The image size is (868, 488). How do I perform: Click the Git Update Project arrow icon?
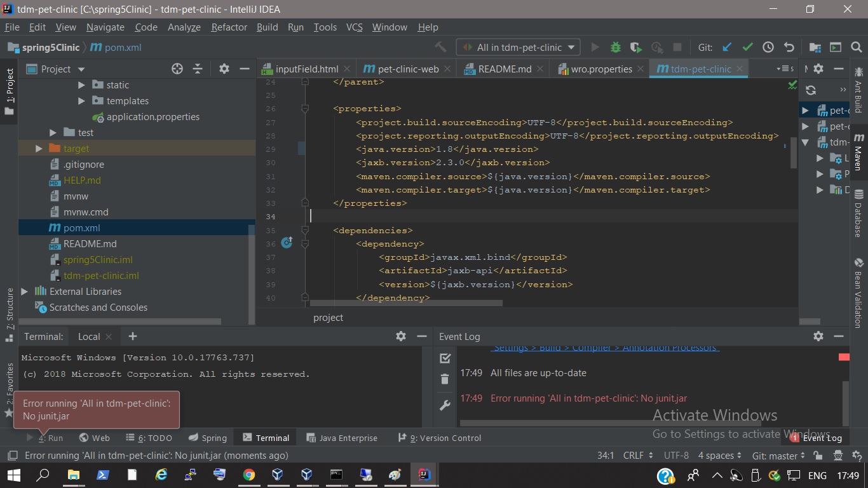pos(727,47)
